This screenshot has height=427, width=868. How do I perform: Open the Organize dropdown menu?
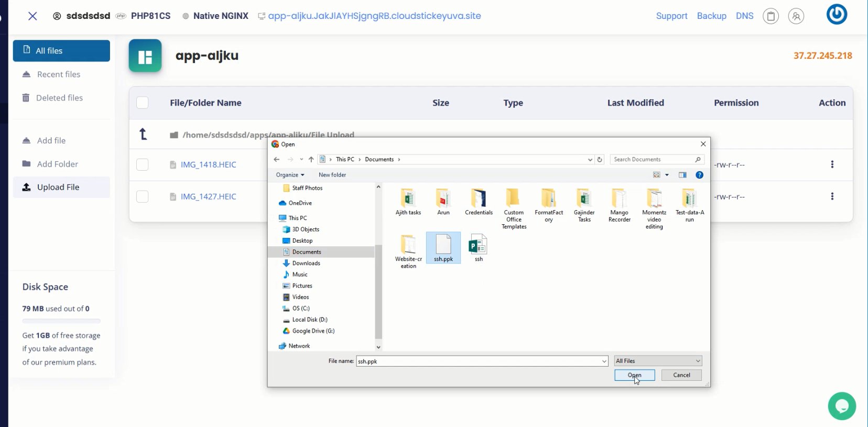290,175
